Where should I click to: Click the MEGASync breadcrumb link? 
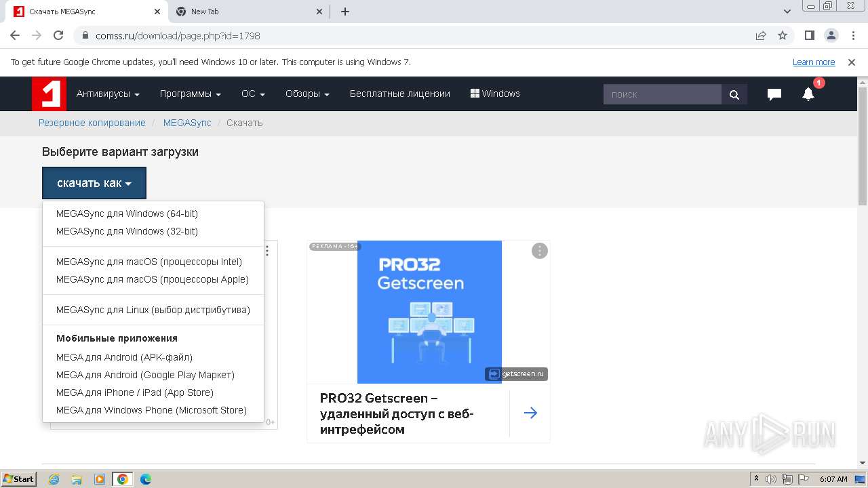tap(187, 123)
